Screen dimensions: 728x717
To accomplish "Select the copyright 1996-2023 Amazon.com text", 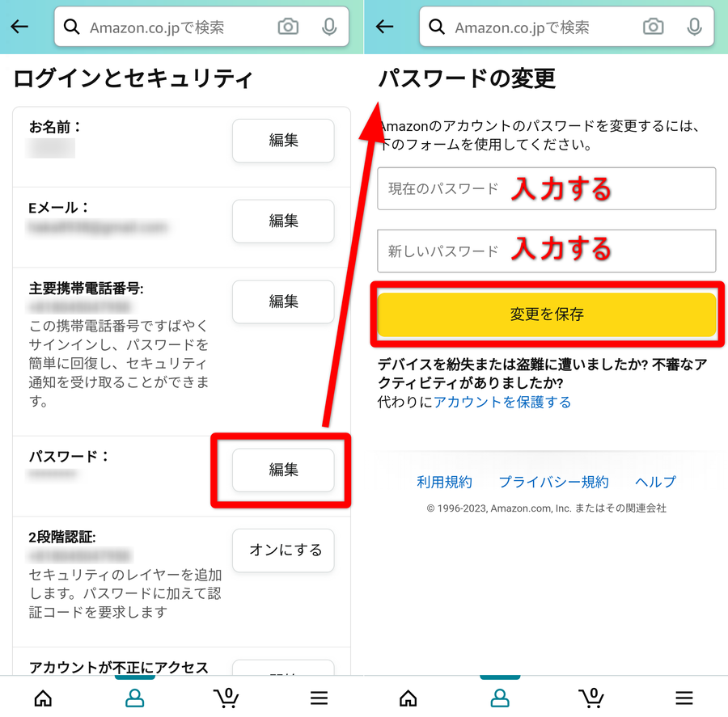I will 547,508.
